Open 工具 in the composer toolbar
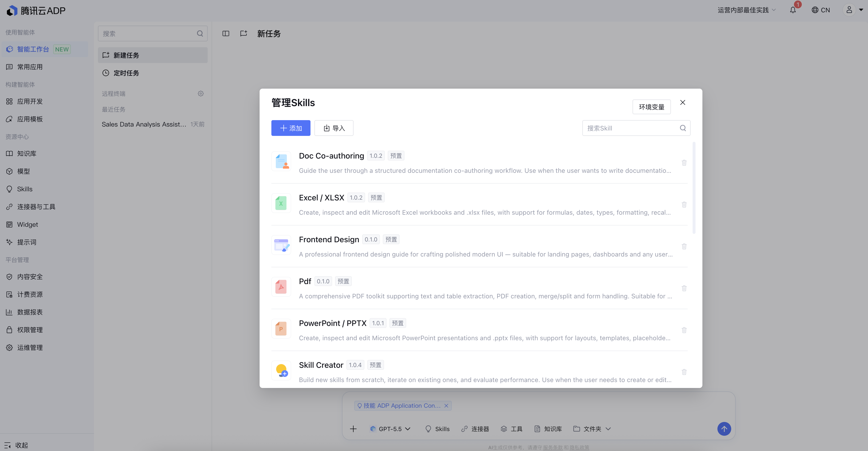Viewport: 868px width, 451px height. click(x=511, y=429)
